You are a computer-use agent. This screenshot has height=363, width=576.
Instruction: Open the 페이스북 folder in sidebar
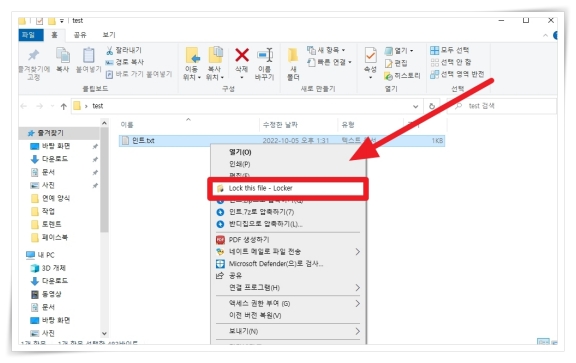54,237
